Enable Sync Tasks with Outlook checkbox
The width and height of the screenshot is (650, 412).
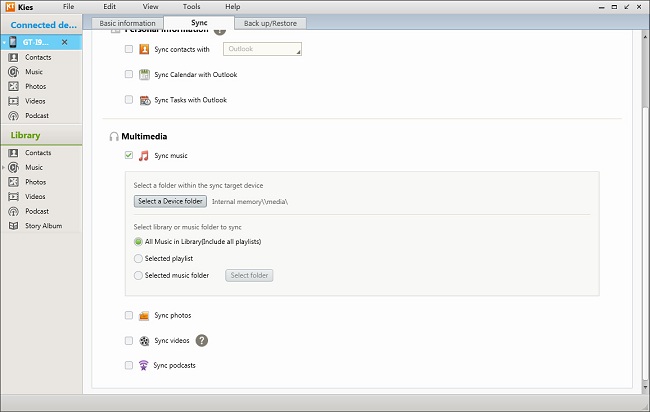click(129, 99)
